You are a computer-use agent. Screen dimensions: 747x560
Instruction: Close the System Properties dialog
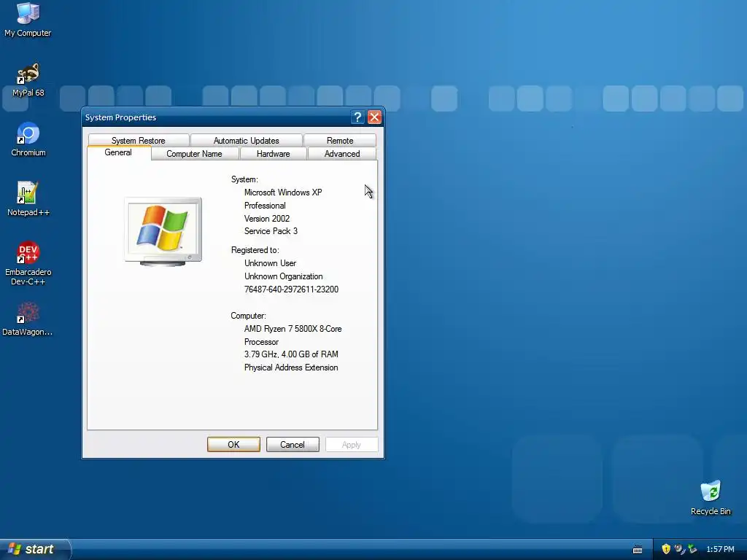pos(374,117)
